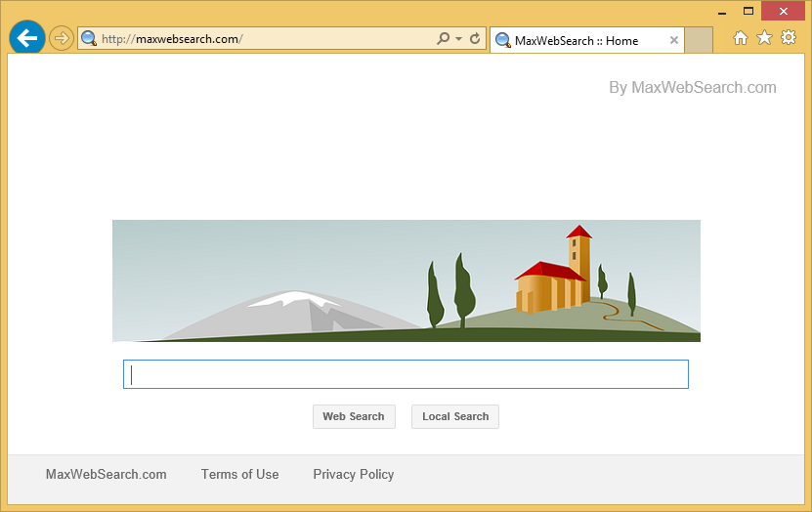Open Favorites with the star icon
812x512 pixels.
point(764,38)
